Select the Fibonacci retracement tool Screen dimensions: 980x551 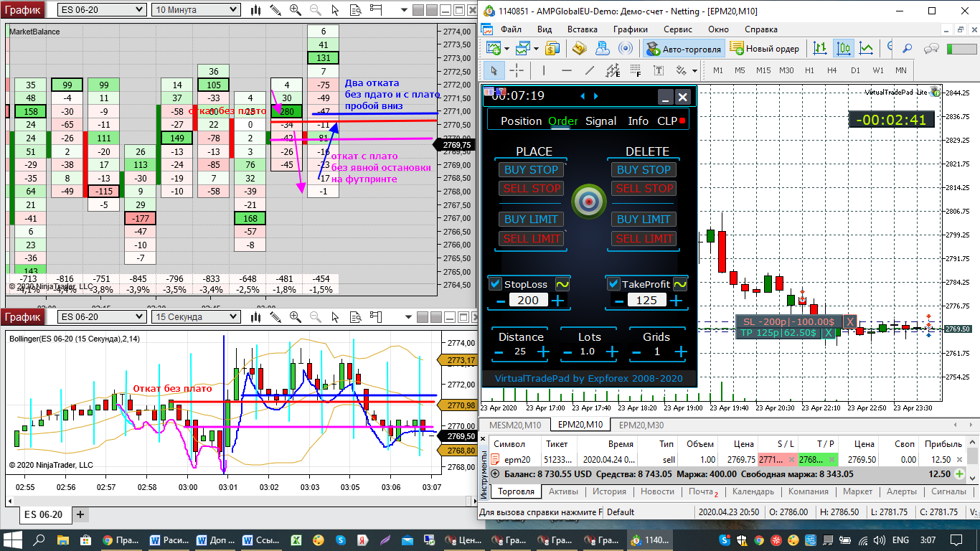[636, 70]
